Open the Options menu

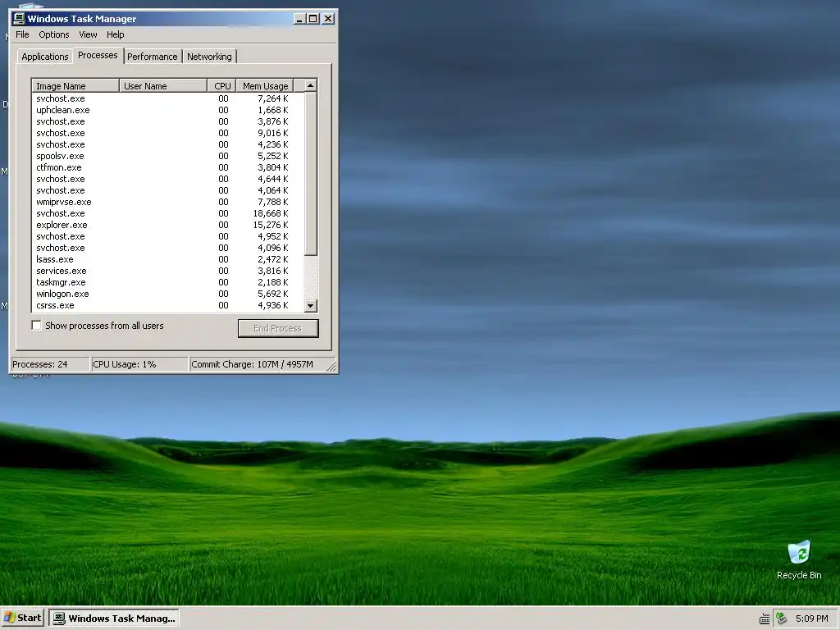[x=53, y=34]
